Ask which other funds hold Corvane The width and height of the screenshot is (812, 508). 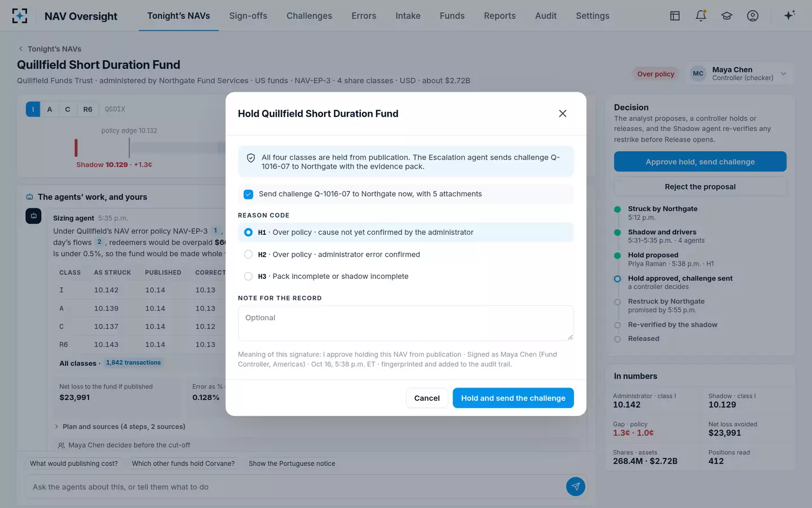coord(183,464)
